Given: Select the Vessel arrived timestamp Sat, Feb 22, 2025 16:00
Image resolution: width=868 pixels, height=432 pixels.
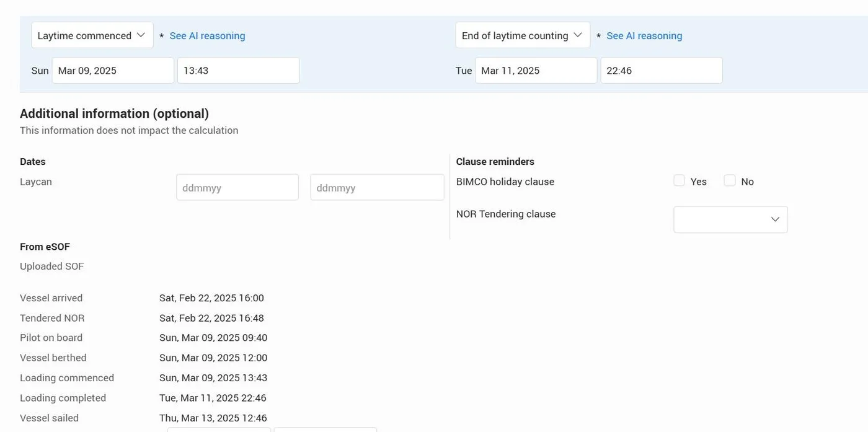Looking at the screenshot, I should pos(211,298).
